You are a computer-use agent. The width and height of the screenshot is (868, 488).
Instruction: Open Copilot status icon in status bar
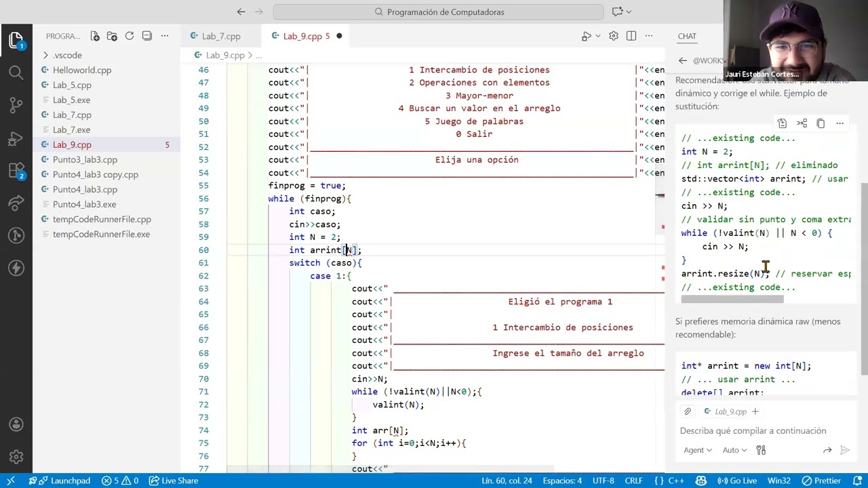[701, 481]
